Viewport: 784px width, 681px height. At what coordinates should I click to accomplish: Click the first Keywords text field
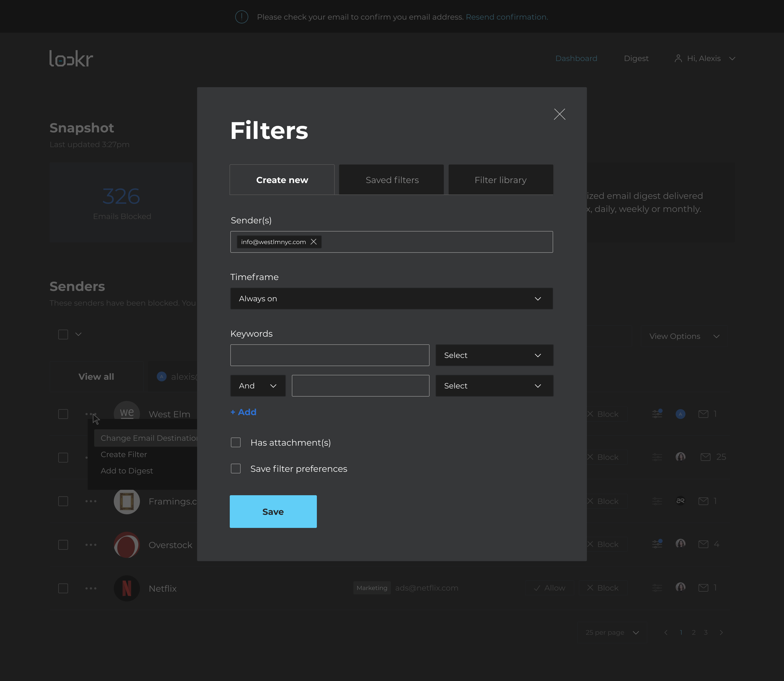pos(330,355)
